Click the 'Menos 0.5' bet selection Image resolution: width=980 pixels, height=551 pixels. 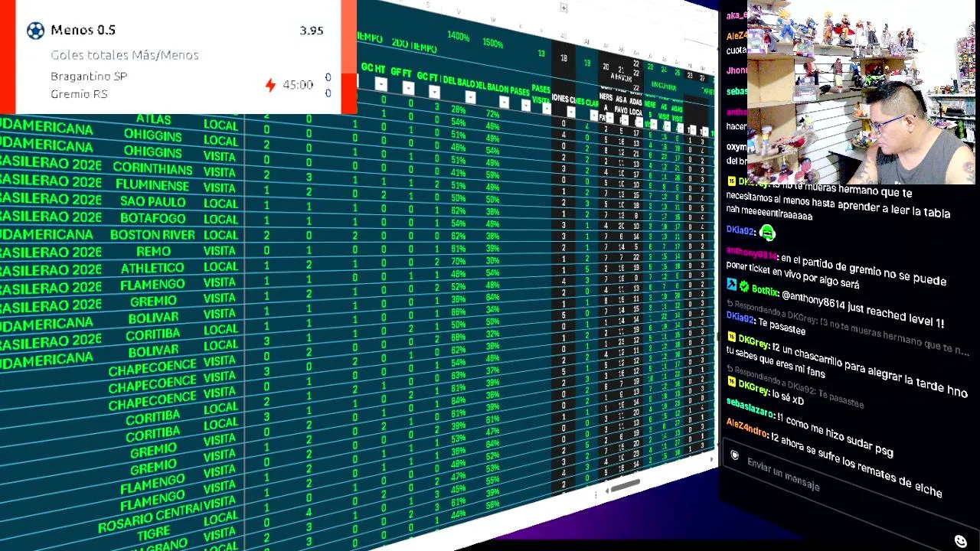pos(83,30)
